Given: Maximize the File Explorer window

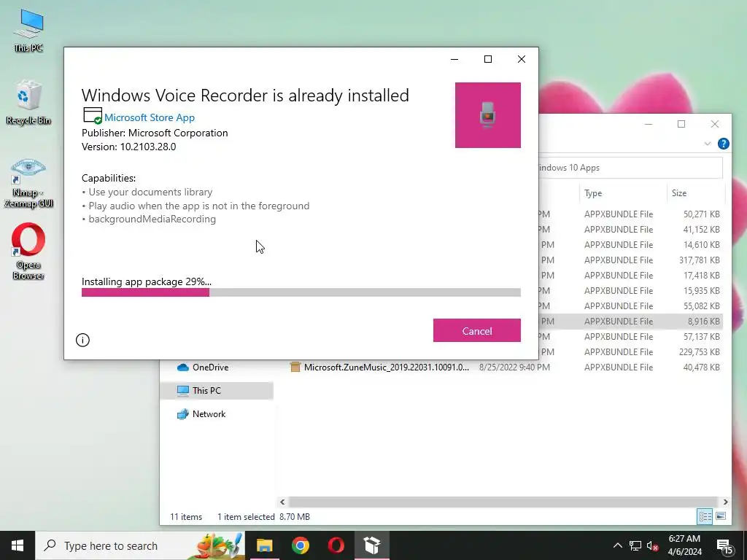Looking at the screenshot, I should click(681, 124).
